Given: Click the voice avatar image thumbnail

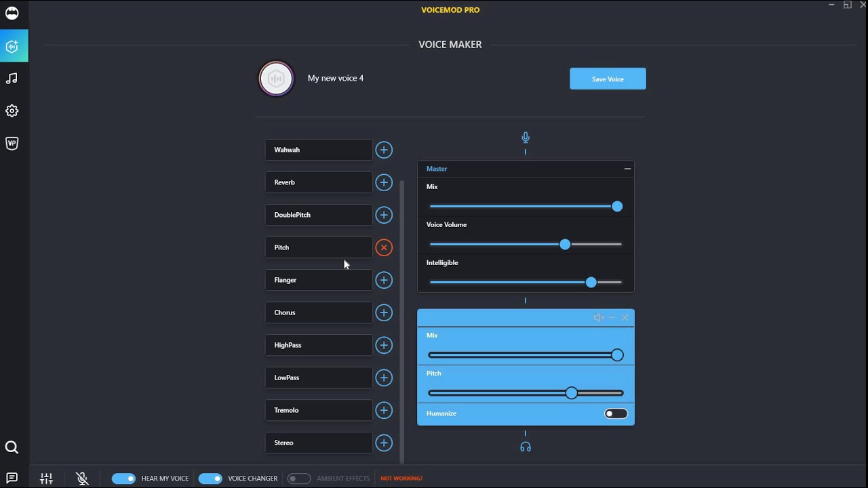Looking at the screenshot, I should tap(276, 79).
